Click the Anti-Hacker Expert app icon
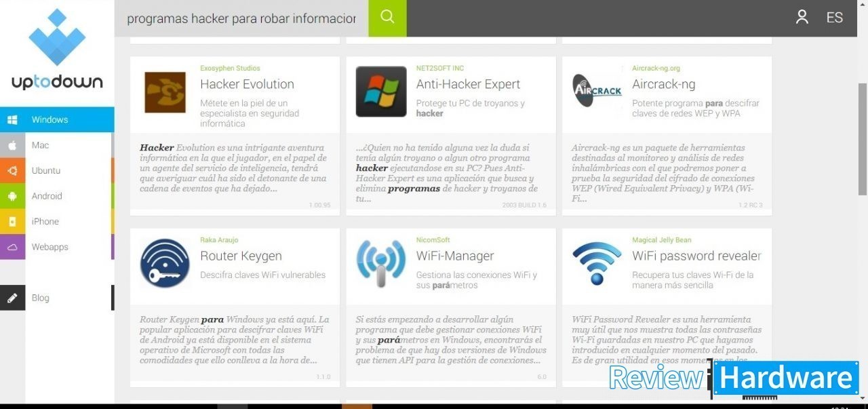868x409 pixels. pos(381,92)
